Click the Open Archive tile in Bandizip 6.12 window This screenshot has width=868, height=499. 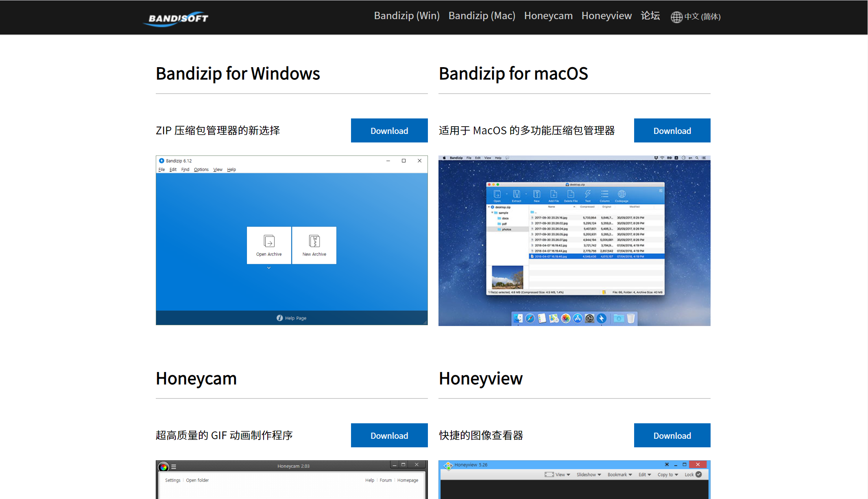[269, 245]
